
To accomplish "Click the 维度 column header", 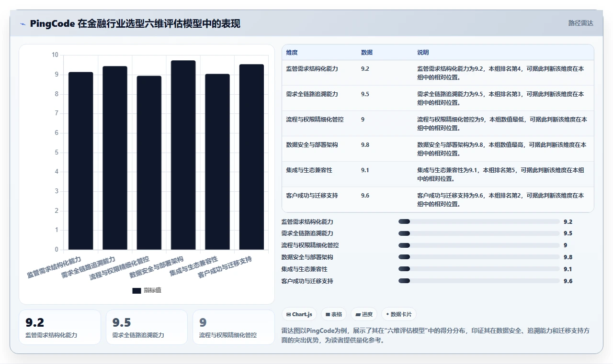I will [292, 53].
